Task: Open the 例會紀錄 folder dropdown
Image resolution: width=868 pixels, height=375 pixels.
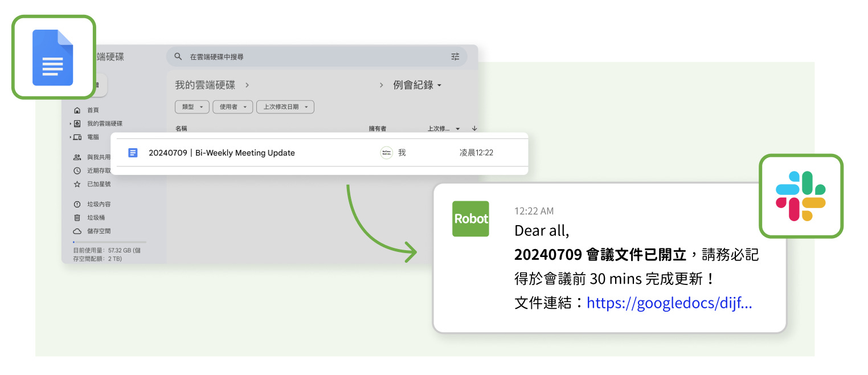Action: click(417, 85)
